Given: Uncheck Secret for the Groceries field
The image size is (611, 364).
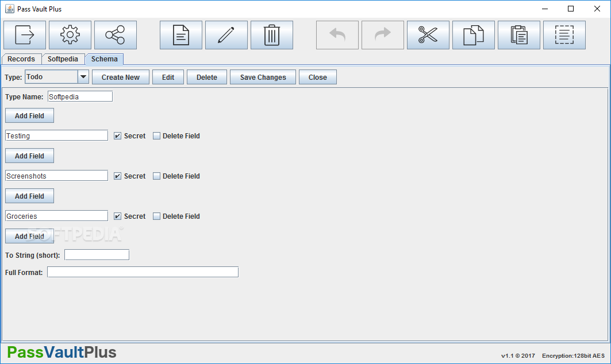Looking at the screenshot, I should tap(117, 216).
